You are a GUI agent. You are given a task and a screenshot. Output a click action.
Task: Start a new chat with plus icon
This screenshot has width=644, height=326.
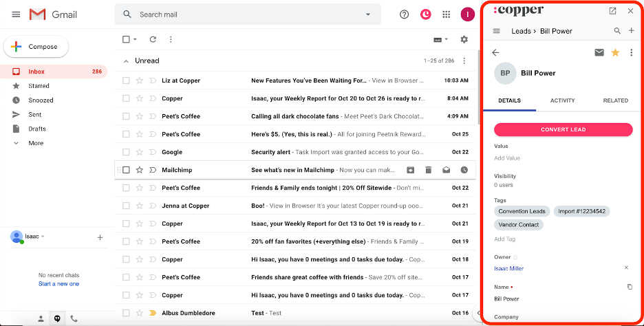click(x=99, y=237)
